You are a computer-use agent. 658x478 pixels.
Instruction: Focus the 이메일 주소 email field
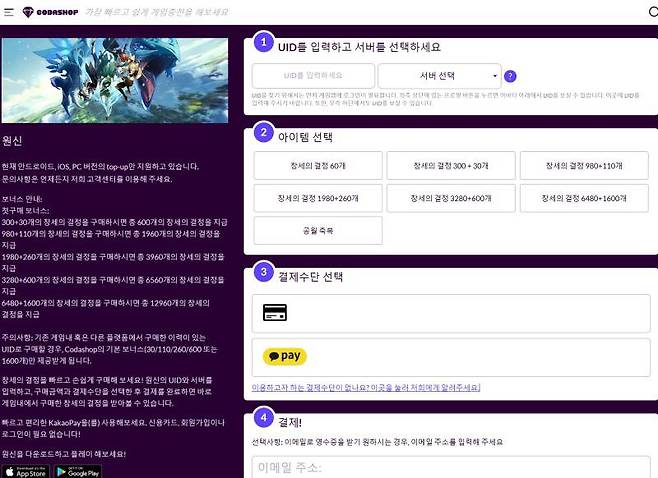pyautogui.click(x=451, y=467)
